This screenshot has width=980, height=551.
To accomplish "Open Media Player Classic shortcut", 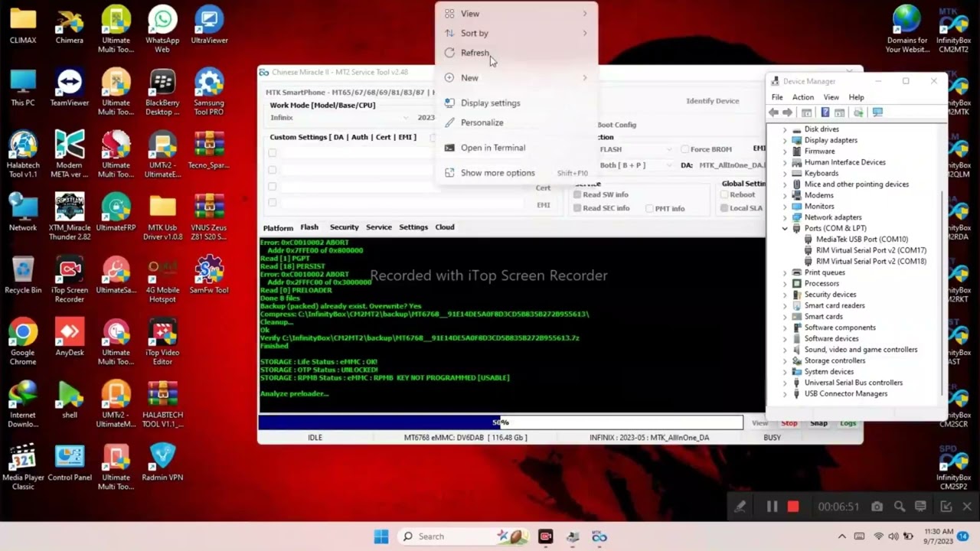I will 23,467.
